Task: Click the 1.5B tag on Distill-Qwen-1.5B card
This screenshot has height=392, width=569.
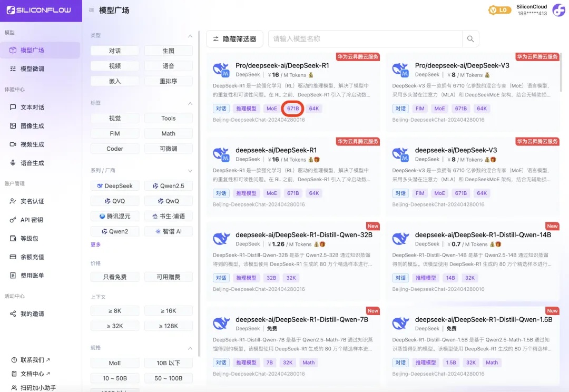Action: tap(450, 362)
